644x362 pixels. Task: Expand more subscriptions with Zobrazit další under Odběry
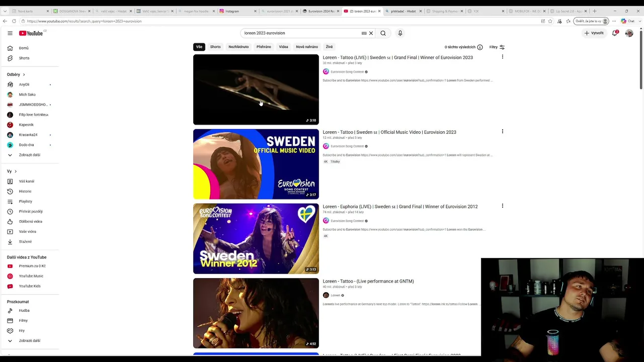click(29, 155)
